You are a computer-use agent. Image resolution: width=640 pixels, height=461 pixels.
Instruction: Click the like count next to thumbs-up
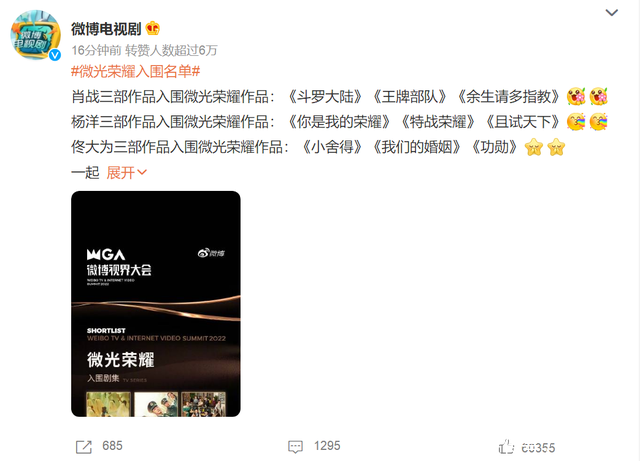[538, 448]
